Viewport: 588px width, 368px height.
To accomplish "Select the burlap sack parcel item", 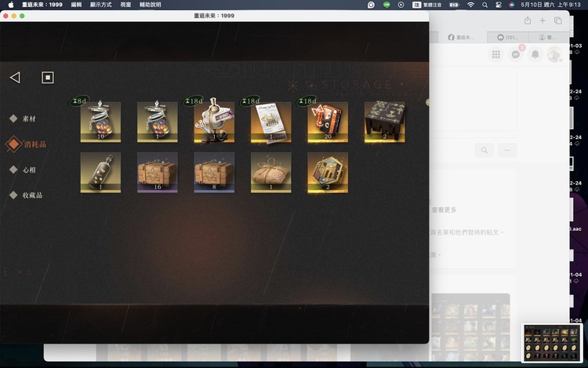I will [270, 173].
